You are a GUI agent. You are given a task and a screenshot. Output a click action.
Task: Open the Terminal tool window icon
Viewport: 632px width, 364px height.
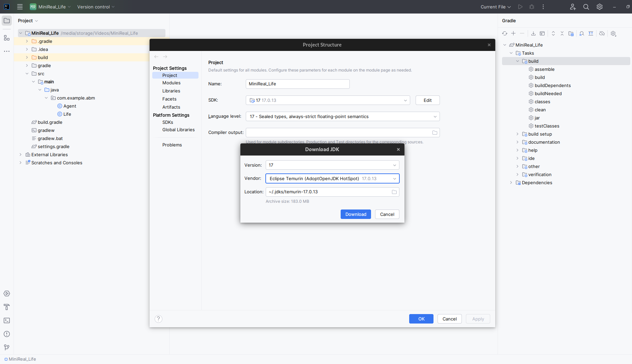click(x=7, y=320)
